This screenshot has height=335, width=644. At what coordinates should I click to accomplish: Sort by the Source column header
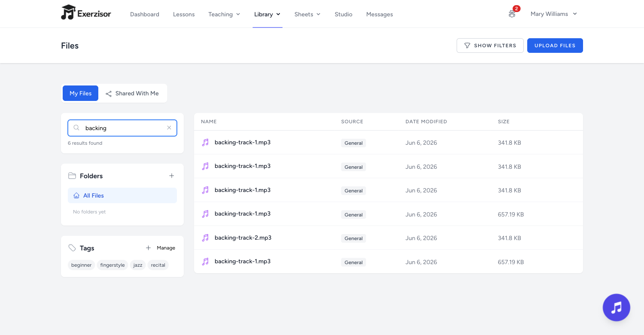(x=352, y=122)
